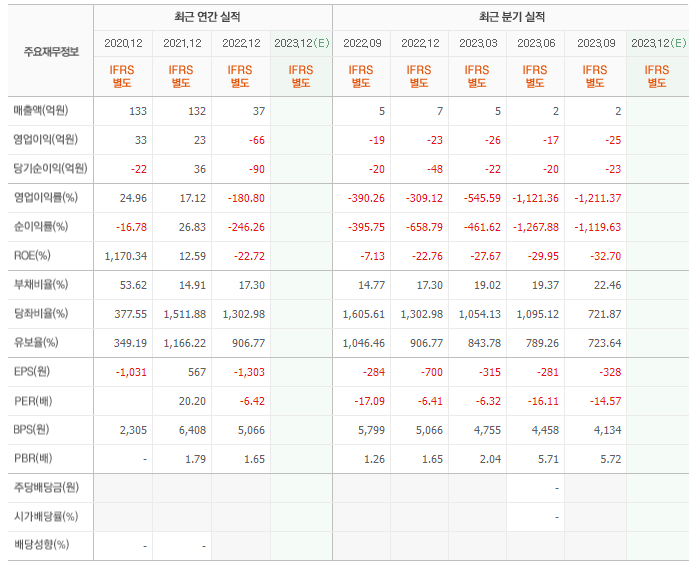This screenshot has width=698, height=563.
Task: Select ROE value 1,170.34
Action: click(x=126, y=256)
